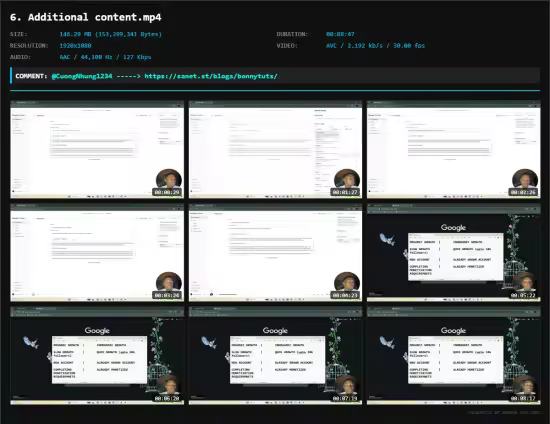Image resolution: width=550 pixels, height=424 pixels.
Task: Open the thumbnail stamped 00:02:26
Action: pyautogui.click(x=454, y=149)
